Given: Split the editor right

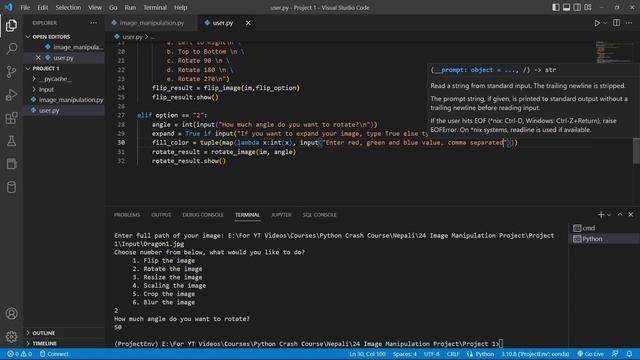Looking at the screenshot, I should pos(616,23).
